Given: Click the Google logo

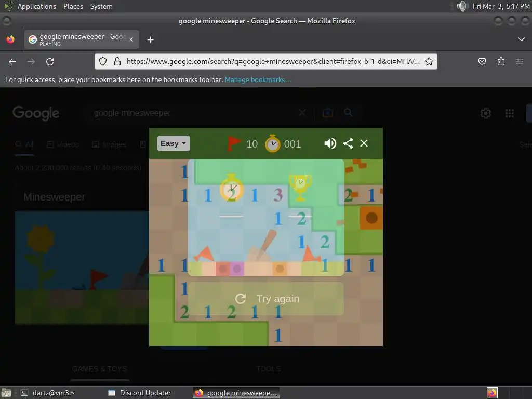Looking at the screenshot, I should click(x=36, y=113).
